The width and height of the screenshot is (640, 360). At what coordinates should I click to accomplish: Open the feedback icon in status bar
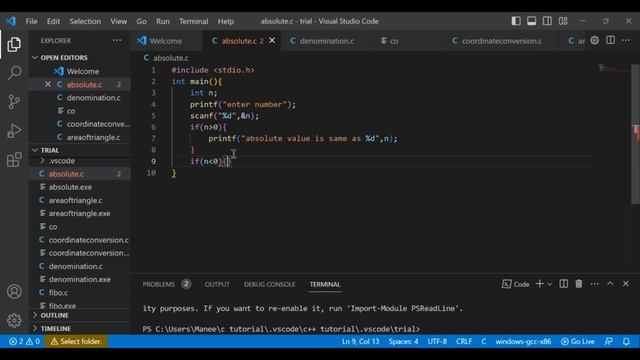click(x=608, y=341)
